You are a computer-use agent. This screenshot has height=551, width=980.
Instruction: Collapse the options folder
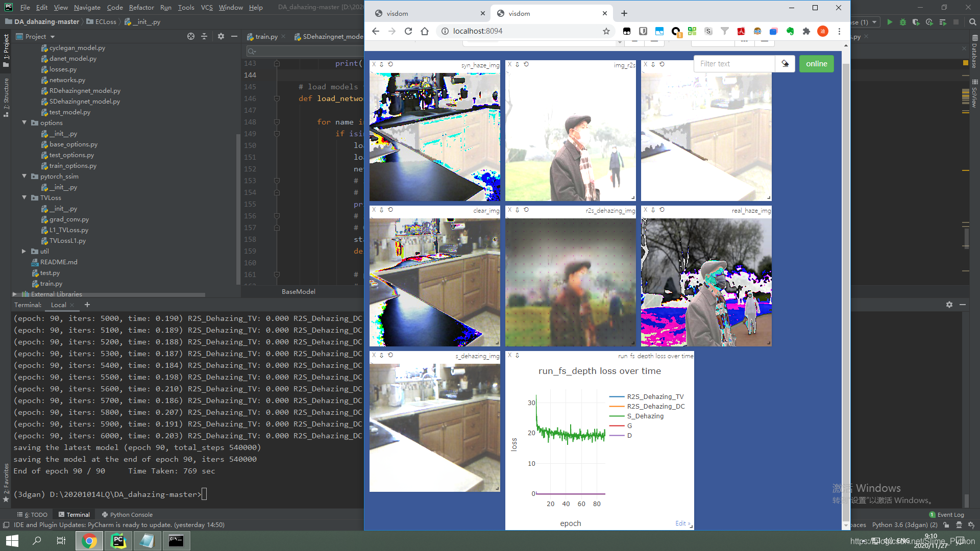pos(24,122)
